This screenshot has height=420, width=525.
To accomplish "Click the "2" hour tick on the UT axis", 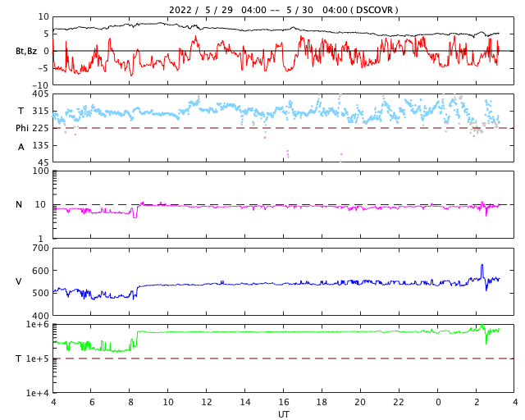I will coord(477,402).
